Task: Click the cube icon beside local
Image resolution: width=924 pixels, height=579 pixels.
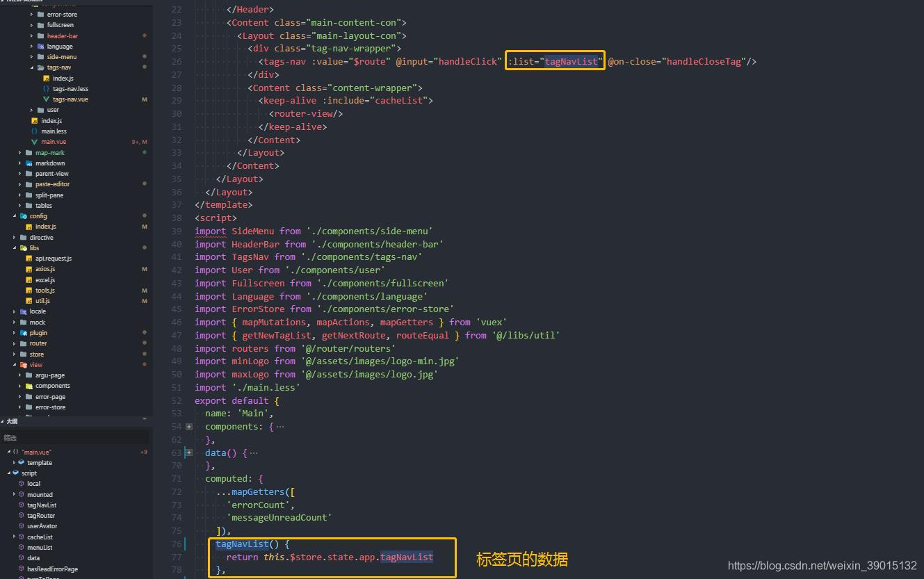Action: point(21,484)
